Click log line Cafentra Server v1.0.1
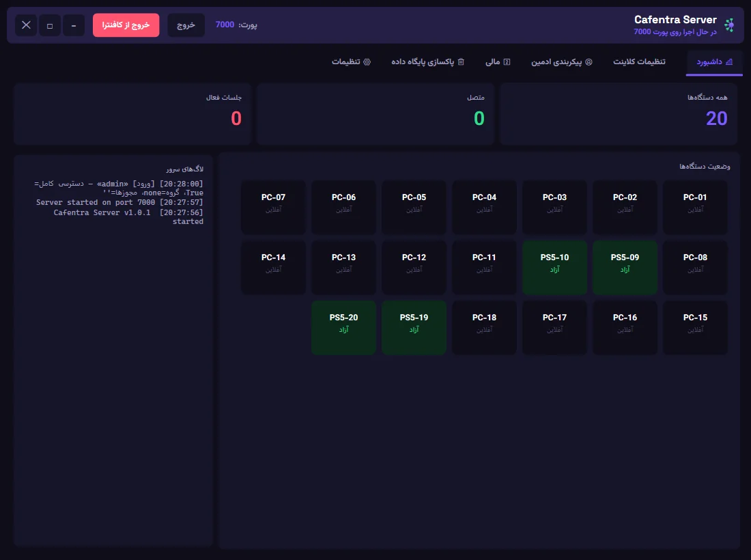The width and height of the screenshot is (751, 560). [128, 217]
